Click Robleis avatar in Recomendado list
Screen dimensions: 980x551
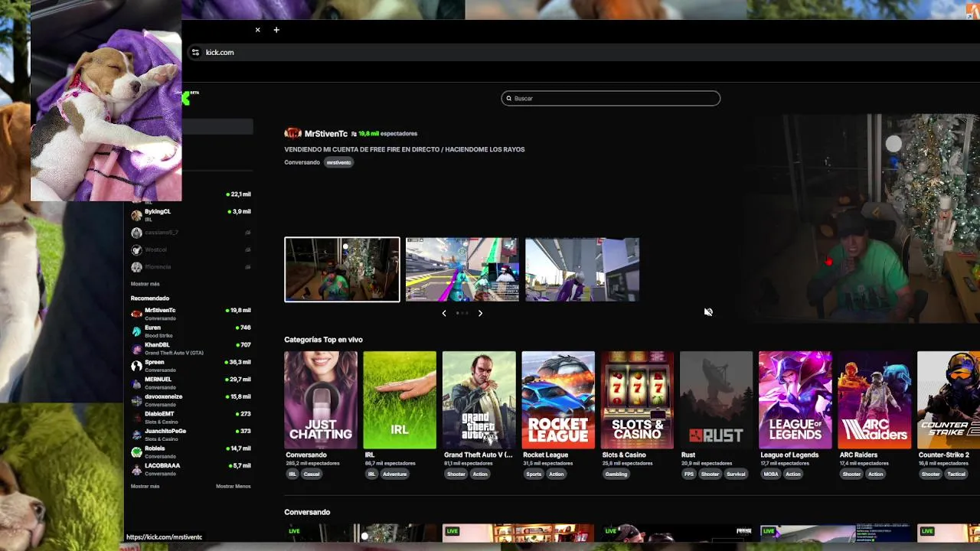click(136, 452)
